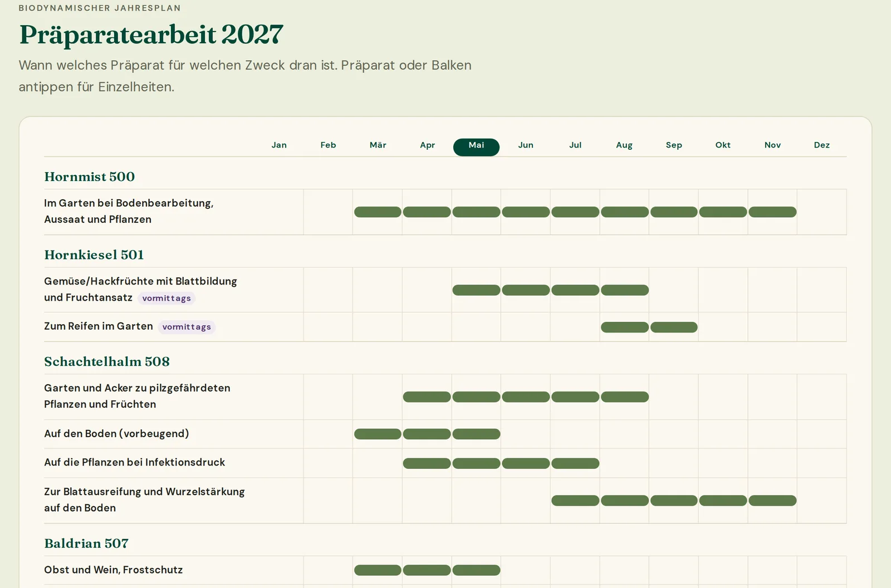Tap the March bar in the Hornmist 500 row
891x588 pixels.
[x=378, y=212]
